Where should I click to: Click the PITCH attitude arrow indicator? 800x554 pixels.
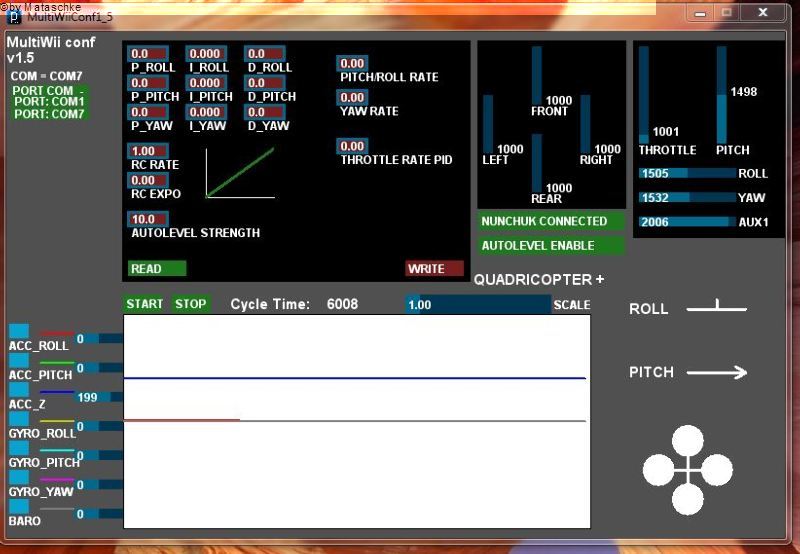pos(717,372)
